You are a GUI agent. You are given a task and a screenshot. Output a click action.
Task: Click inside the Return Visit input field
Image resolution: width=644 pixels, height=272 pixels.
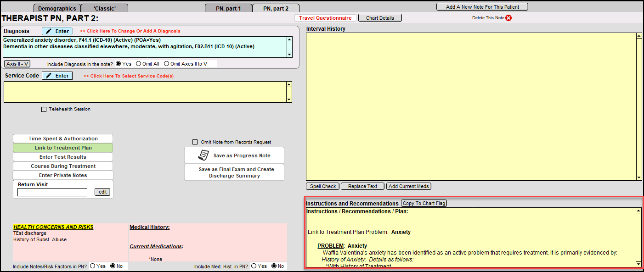pyautogui.click(x=52, y=192)
